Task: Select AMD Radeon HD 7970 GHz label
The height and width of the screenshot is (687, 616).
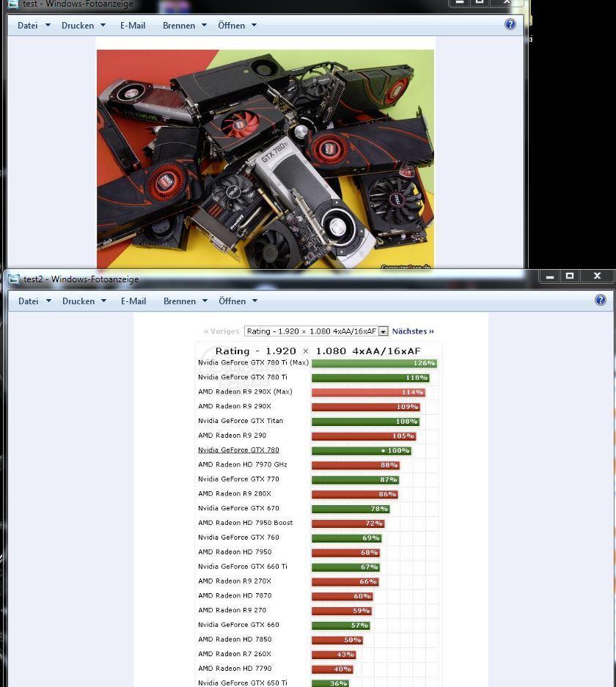Action: pos(242,464)
